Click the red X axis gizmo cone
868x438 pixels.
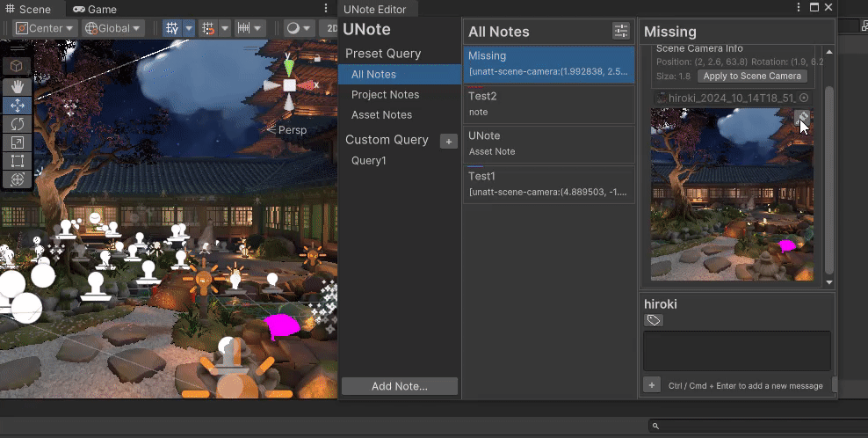coord(307,85)
